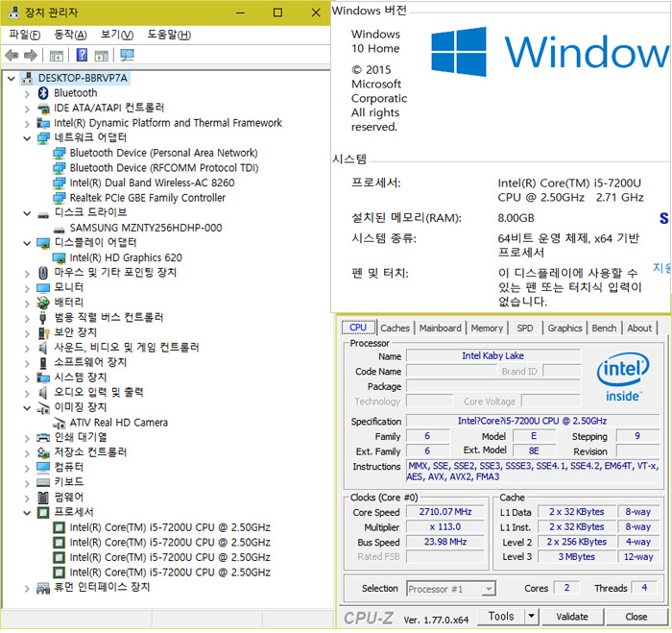Collapse the 프로세서 (processors) category

pos(26,513)
